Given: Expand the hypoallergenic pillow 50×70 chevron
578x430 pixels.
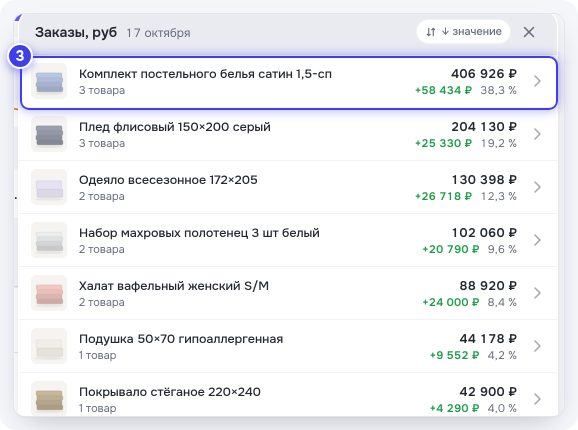Looking at the screenshot, I should [537, 346].
